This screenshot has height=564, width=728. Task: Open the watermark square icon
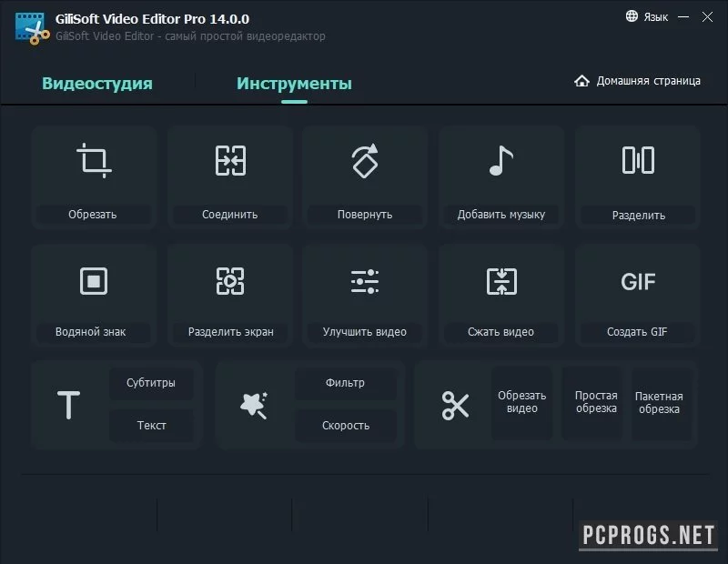click(x=94, y=281)
